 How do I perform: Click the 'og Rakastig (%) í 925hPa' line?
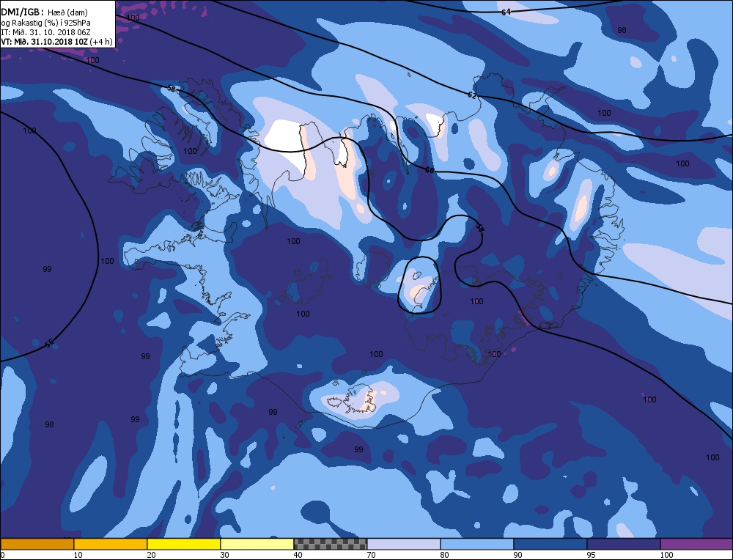45,23
